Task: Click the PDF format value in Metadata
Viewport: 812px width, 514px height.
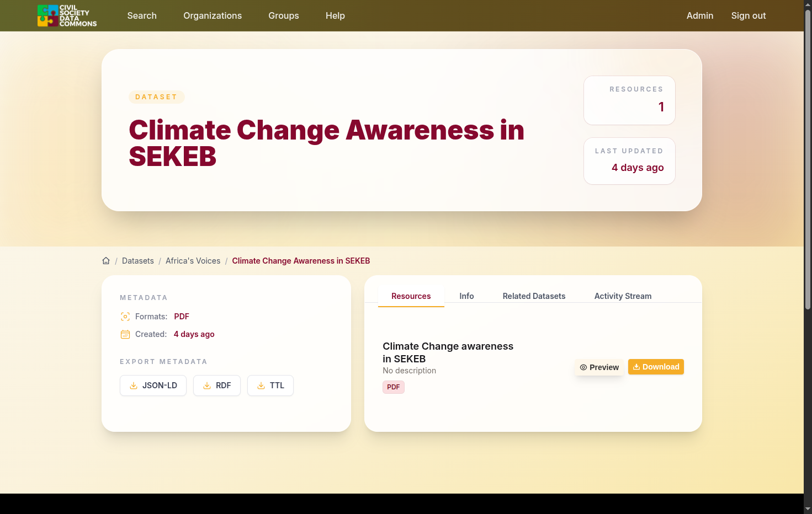Action: [x=182, y=317]
